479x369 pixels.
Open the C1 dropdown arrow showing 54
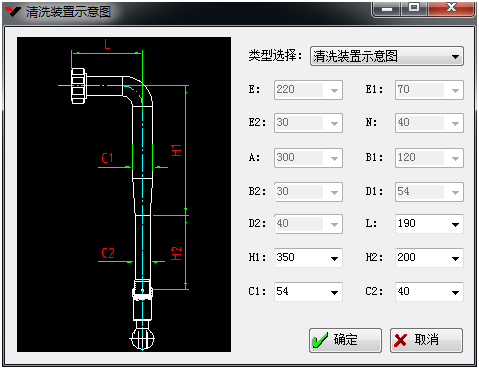[334, 292]
